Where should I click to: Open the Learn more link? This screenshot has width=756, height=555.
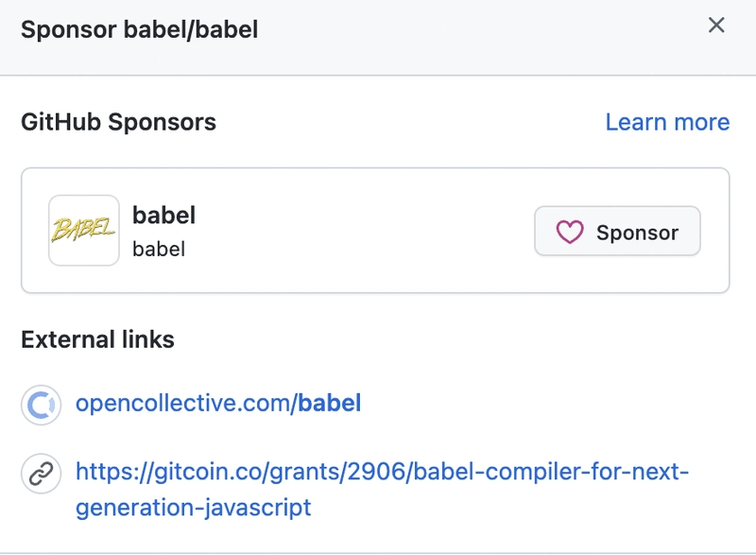[667, 122]
